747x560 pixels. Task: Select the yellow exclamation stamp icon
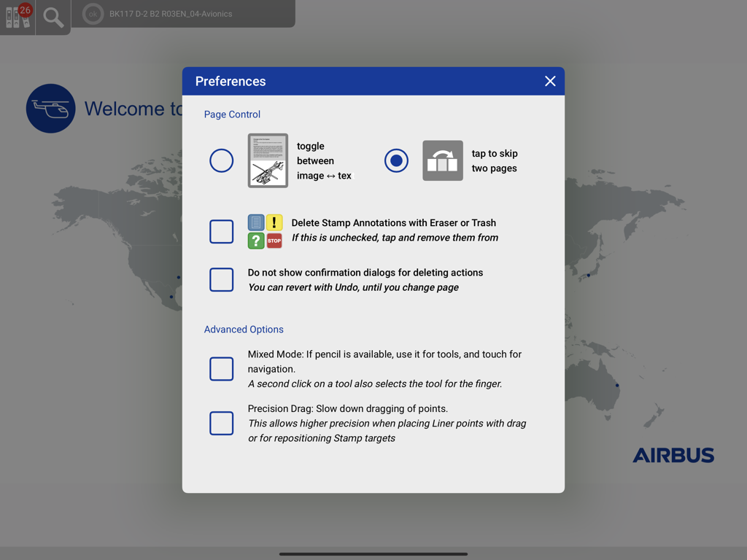pyautogui.click(x=275, y=222)
